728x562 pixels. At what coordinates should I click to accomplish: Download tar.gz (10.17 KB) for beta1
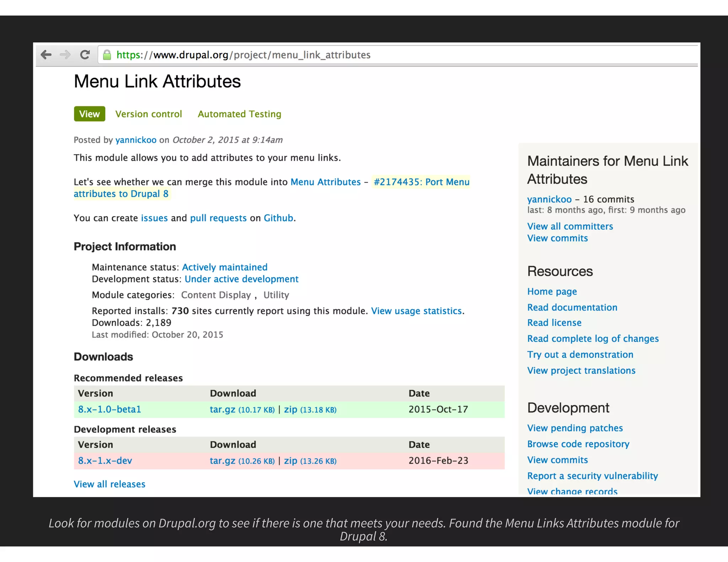[x=242, y=410]
